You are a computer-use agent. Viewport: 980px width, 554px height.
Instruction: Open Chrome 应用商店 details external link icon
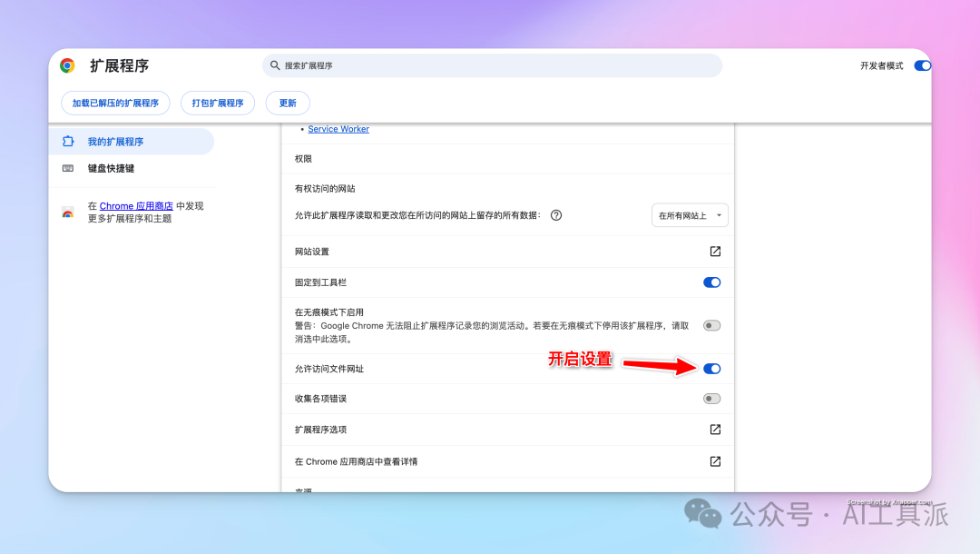pyautogui.click(x=715, y=461)
